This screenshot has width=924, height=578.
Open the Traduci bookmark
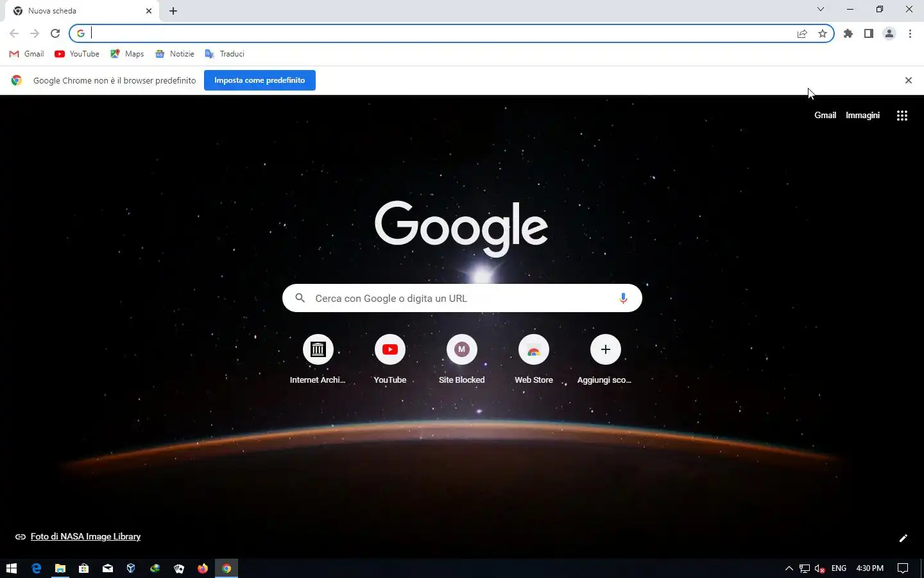pos(224,54)
